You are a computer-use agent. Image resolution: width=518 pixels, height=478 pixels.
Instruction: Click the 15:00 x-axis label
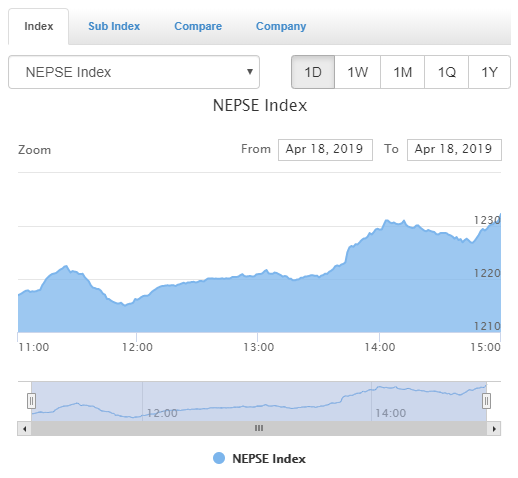pyautogui.click(x=485, y=347)
